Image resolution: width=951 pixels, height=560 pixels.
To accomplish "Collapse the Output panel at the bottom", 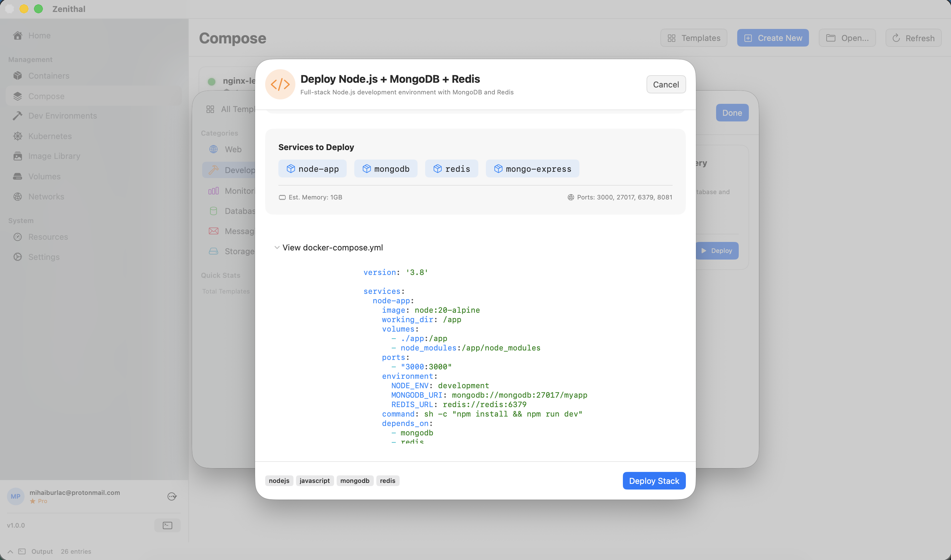I will (x=10, y=551).
